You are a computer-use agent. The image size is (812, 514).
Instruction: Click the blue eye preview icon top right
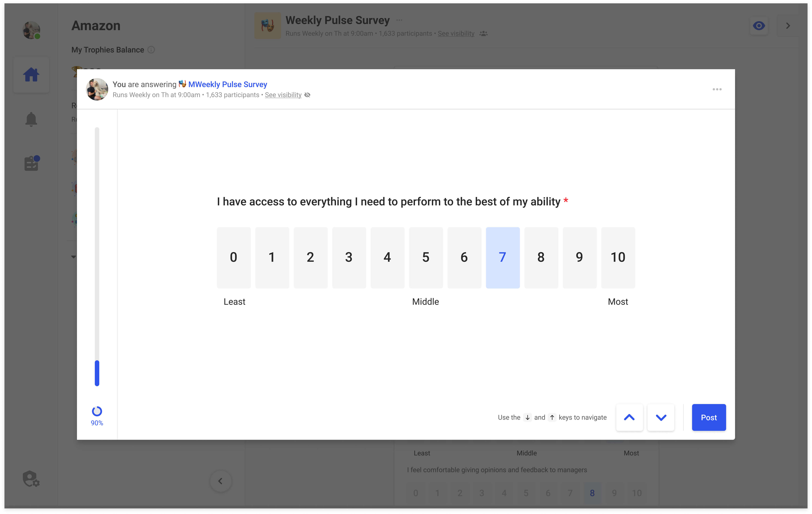point(759,25)
